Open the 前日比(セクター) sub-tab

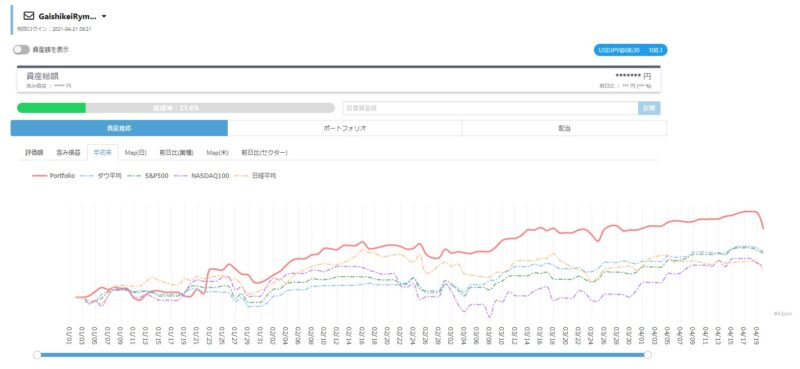click(264, 152)
